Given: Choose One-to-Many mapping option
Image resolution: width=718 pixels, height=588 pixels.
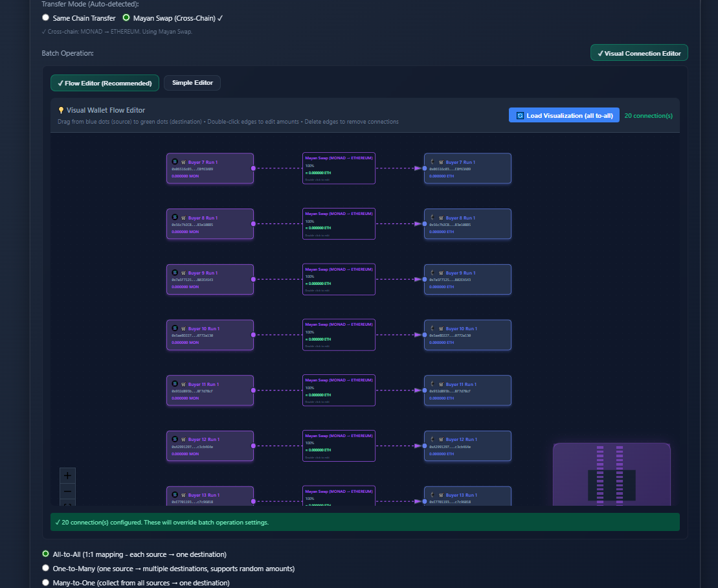Looking at the screenshot, I should pos(45,569).
